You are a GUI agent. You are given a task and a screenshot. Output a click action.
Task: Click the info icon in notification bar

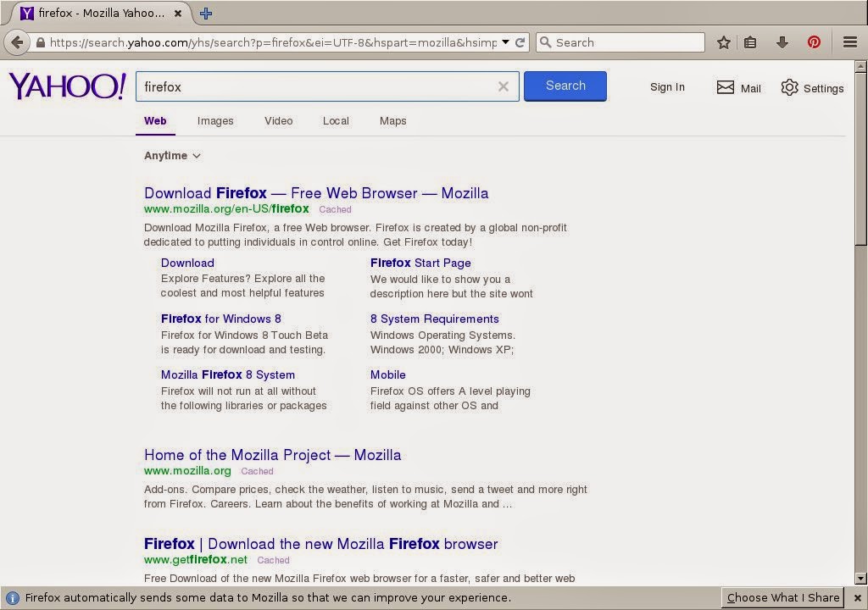coord(12,598)
